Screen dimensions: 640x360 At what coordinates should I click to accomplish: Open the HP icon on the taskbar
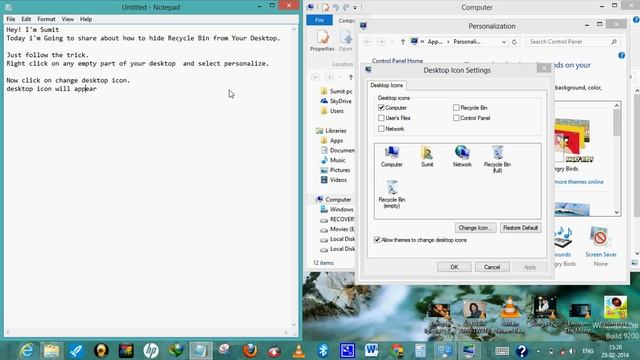[151, 351]
